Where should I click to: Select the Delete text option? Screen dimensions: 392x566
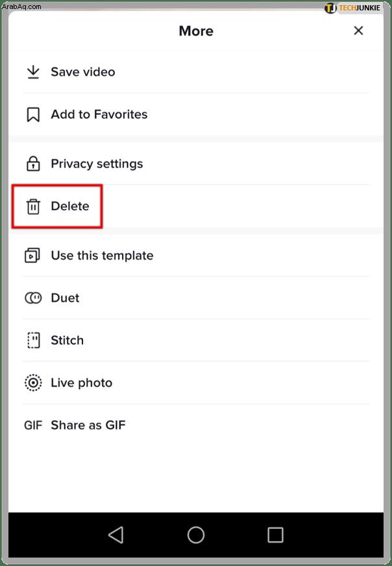click(x=70, y=206)
